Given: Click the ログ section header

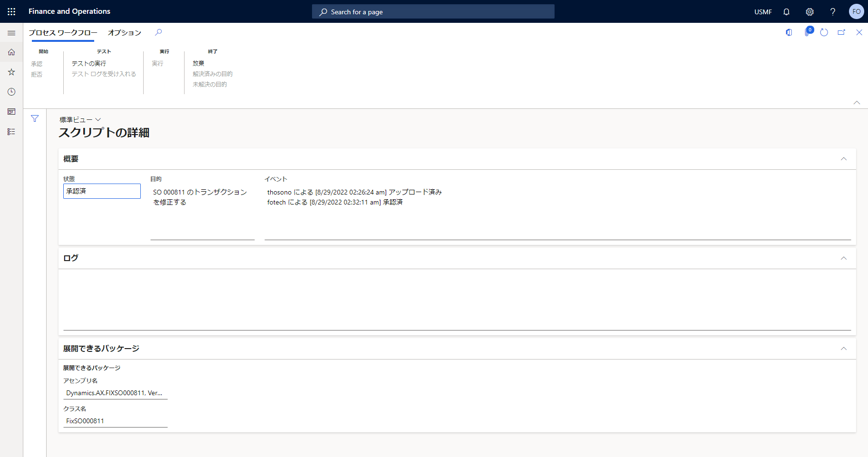Looking at the screenshot, I should point(457,258).
